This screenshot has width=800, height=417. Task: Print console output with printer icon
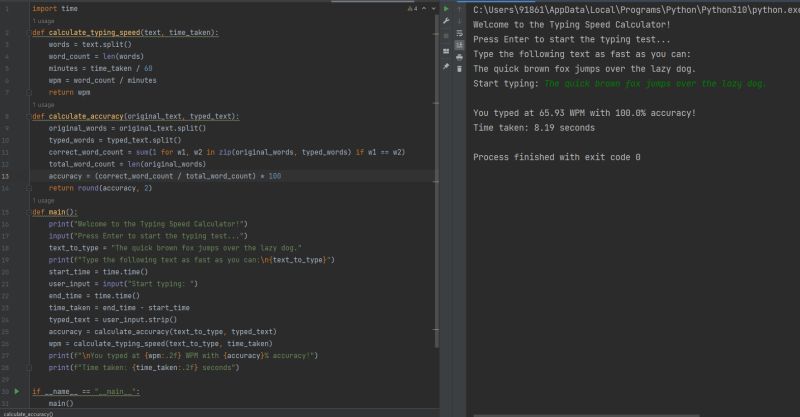click(459, 57)
